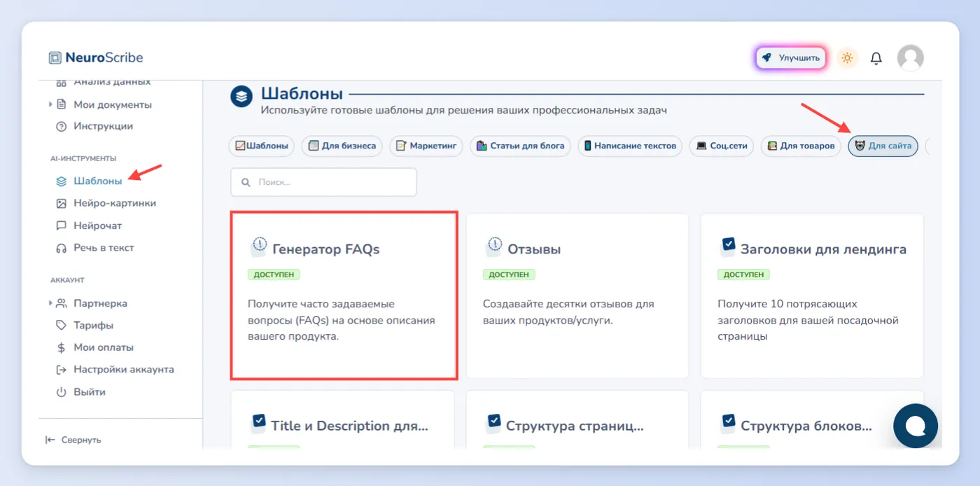This screenshot has width=980, height=486.
Task: Expand the Партнерка tree arrow
Action: pyautogui.click(x=50, y=303)
